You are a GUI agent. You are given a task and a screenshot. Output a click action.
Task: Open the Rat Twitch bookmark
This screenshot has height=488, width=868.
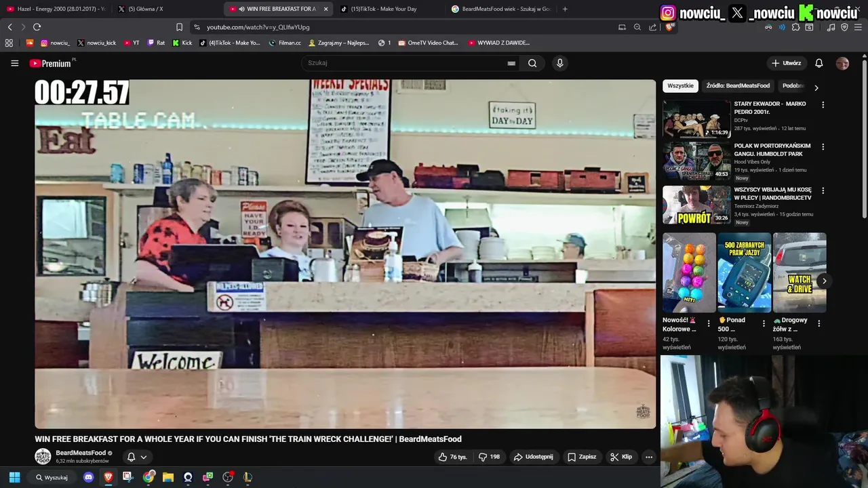[x=156, y=43]
